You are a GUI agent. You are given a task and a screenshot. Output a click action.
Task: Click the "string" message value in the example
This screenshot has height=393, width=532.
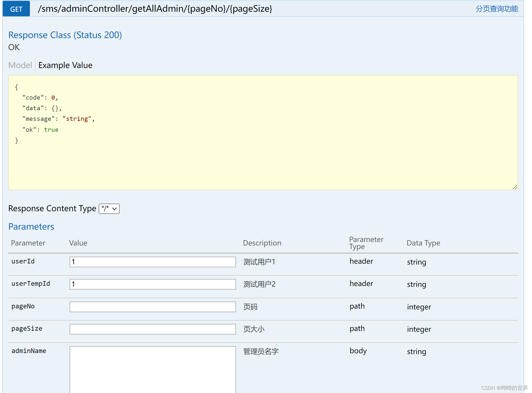click(77, 119)
